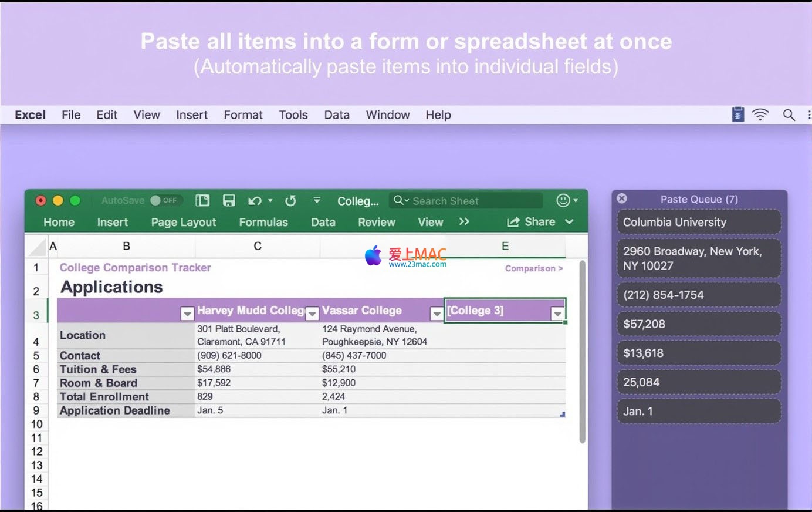812x512 pixels.
Task: Switch to the Formulas ribbon tab
Action: point(263,223)
